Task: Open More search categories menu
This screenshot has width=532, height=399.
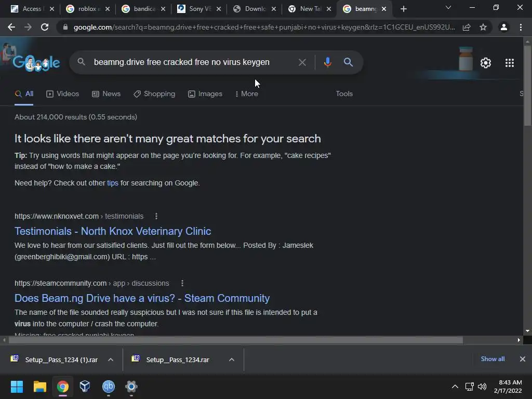Action: point(247,94)
